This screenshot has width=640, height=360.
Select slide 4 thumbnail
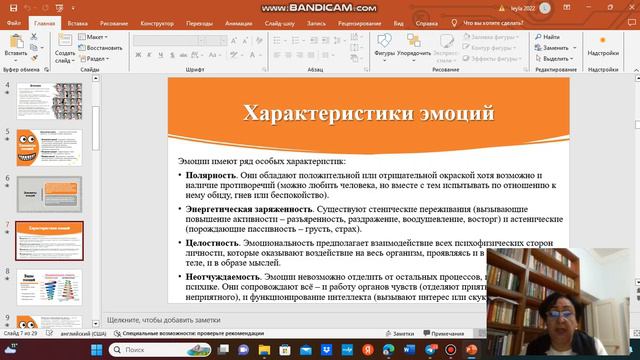pos(49,101)
